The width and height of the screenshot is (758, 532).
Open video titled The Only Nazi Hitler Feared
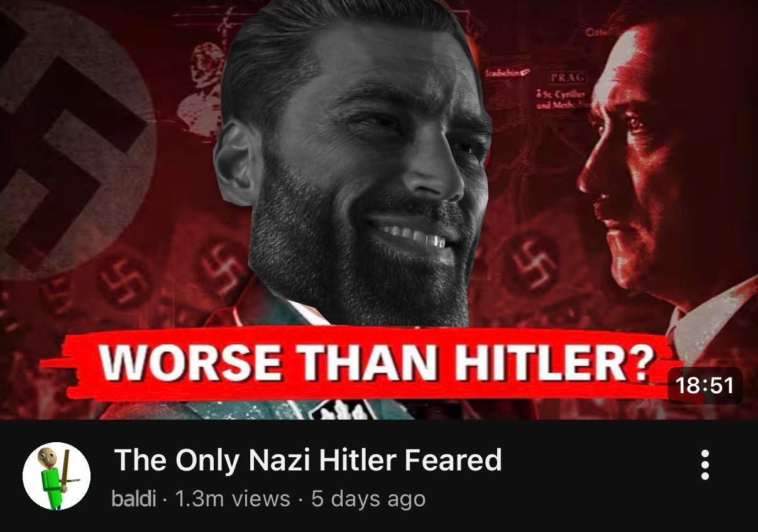tap(308, 460)
